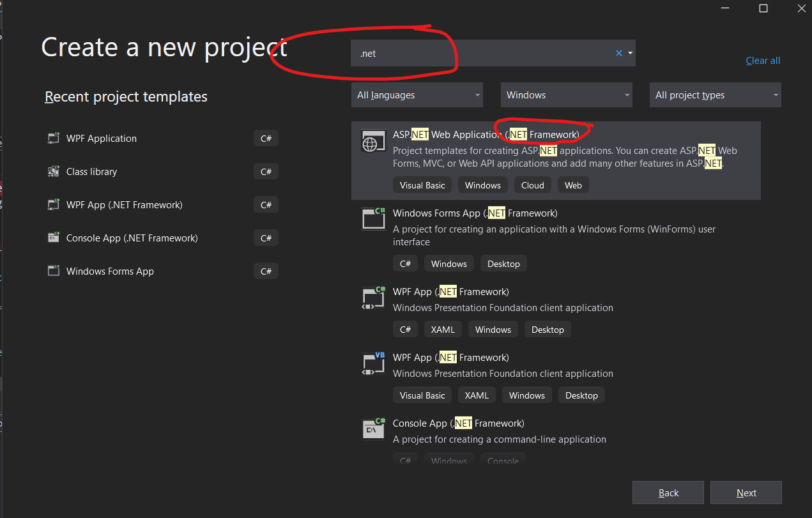Viewport: 812px width, 518px height.
Task: Click the Clear all link
Action: click(x=763, y=61)
